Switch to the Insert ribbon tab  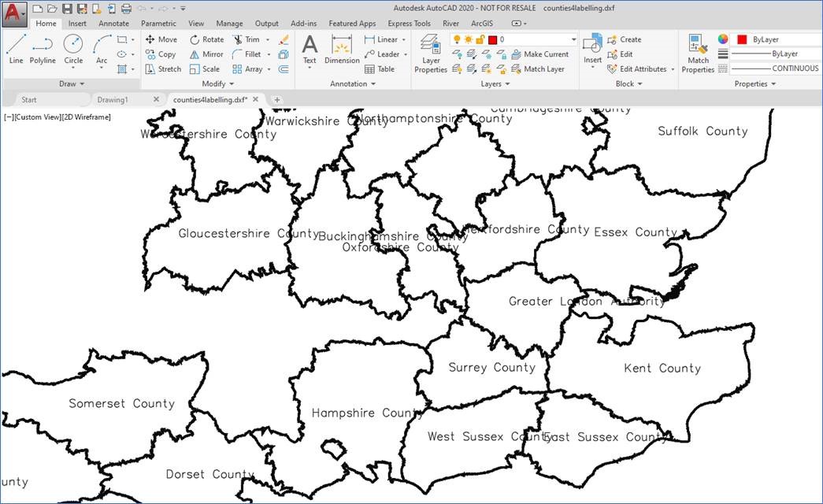(77, 23)
